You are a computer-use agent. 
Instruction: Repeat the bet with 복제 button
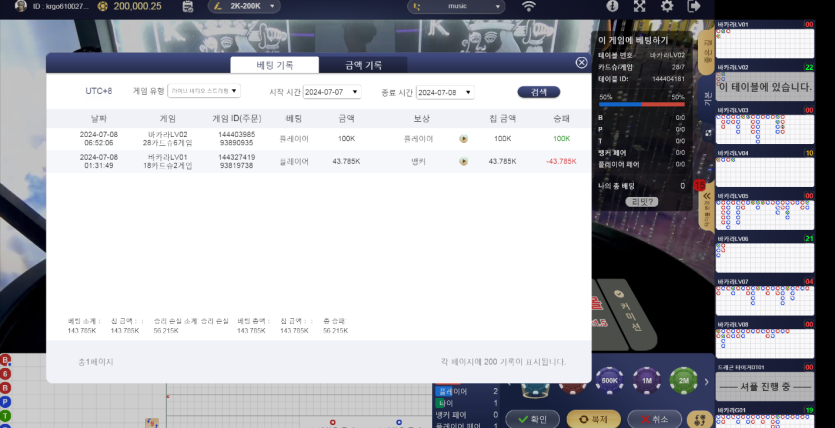pos(593,419)
